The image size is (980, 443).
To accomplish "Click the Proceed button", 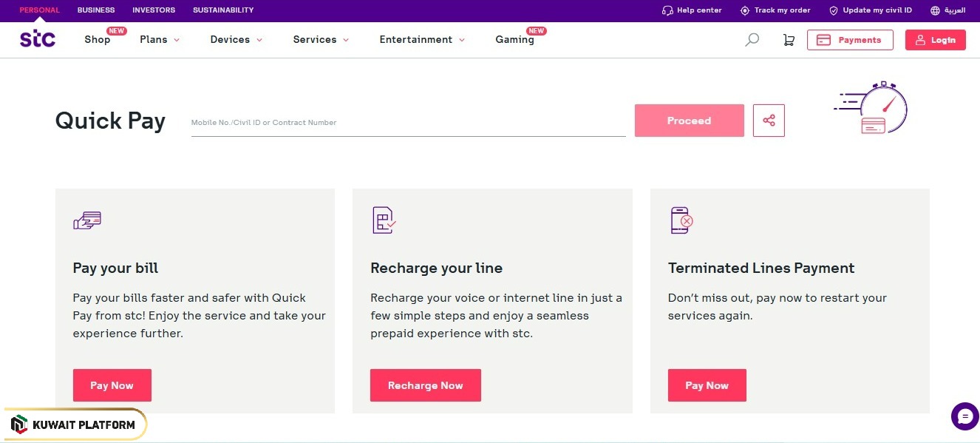I will pyautogui.click(x=688, y=120).
